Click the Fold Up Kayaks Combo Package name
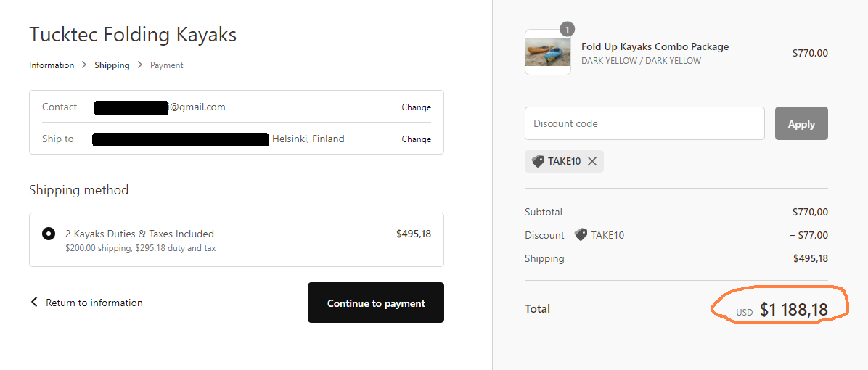The height and width of the screenshot is (370, 868). pos(655,46)
